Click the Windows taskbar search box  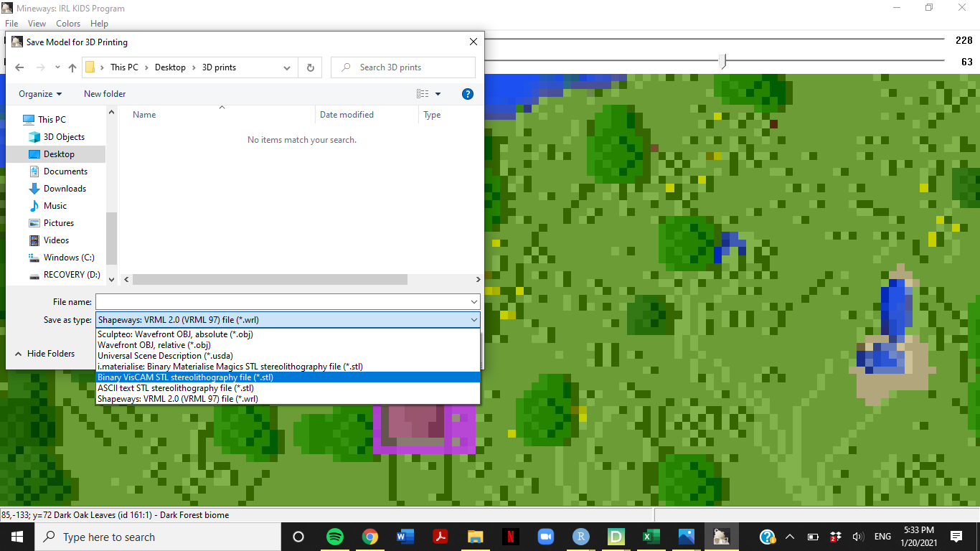click(158, 537)
